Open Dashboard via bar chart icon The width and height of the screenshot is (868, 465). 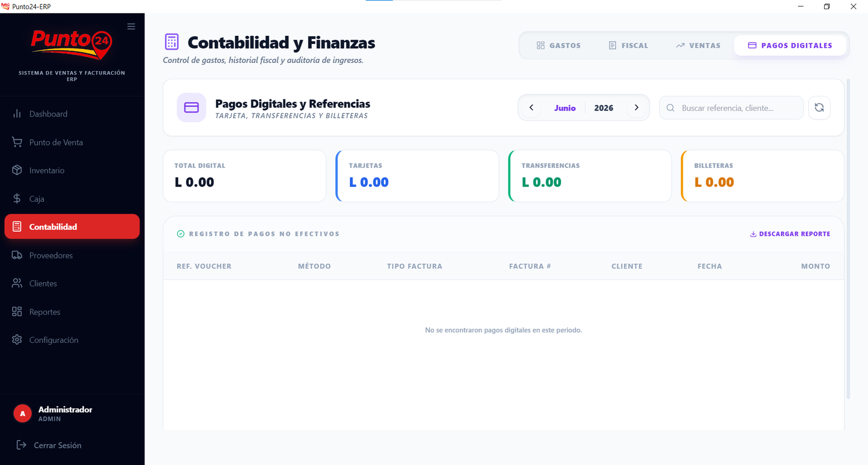pyautogui.click(x=17, y=113)
